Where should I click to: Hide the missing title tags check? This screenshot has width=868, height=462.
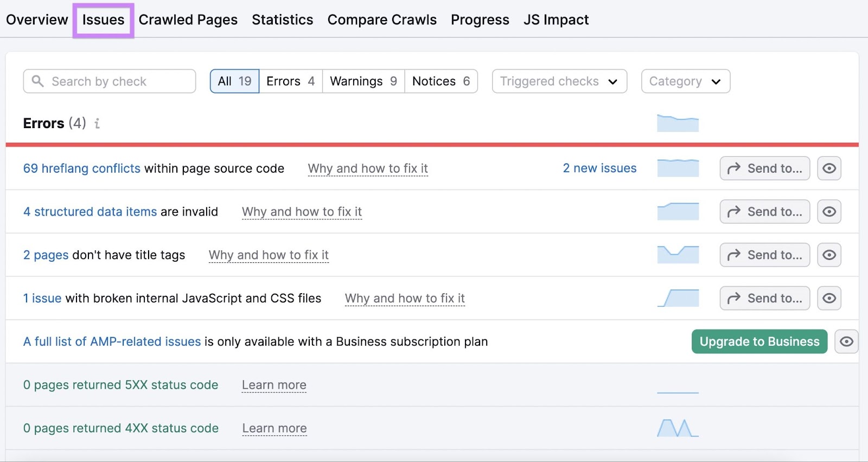[829, 255]
